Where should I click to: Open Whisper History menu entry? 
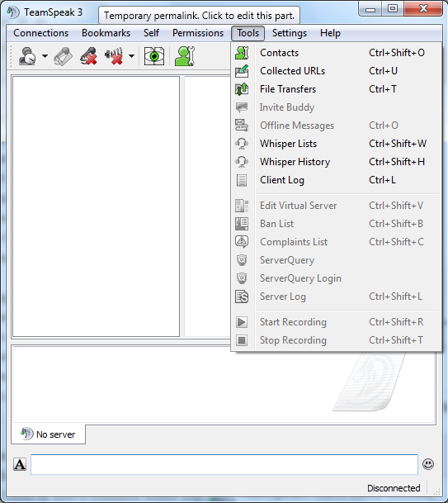[336, 162]
